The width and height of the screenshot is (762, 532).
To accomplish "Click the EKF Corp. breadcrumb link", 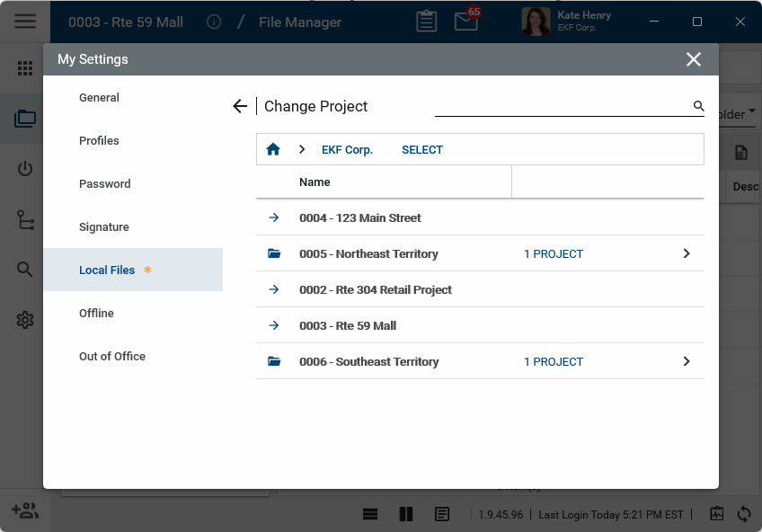I will (x=347, y=150).
